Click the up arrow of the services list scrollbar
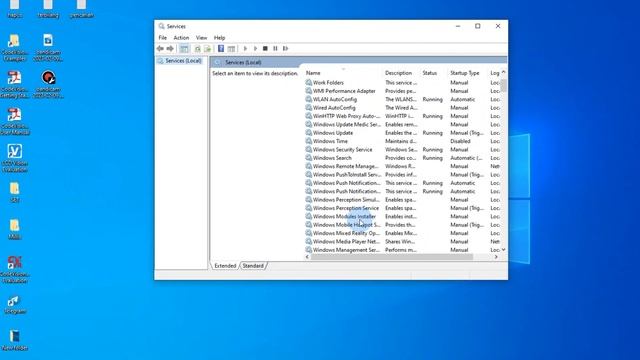 click(x=504, y=72)
